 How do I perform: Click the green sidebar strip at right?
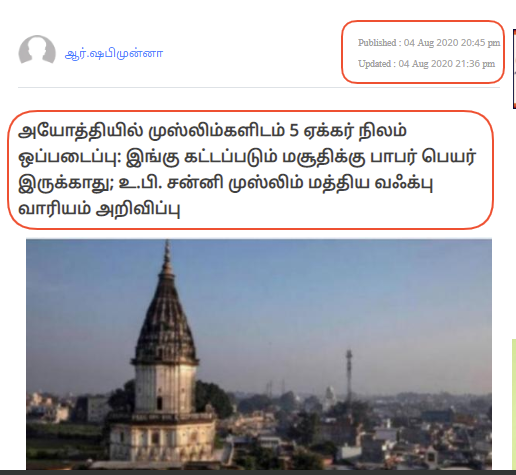click(x=514, y=404)
